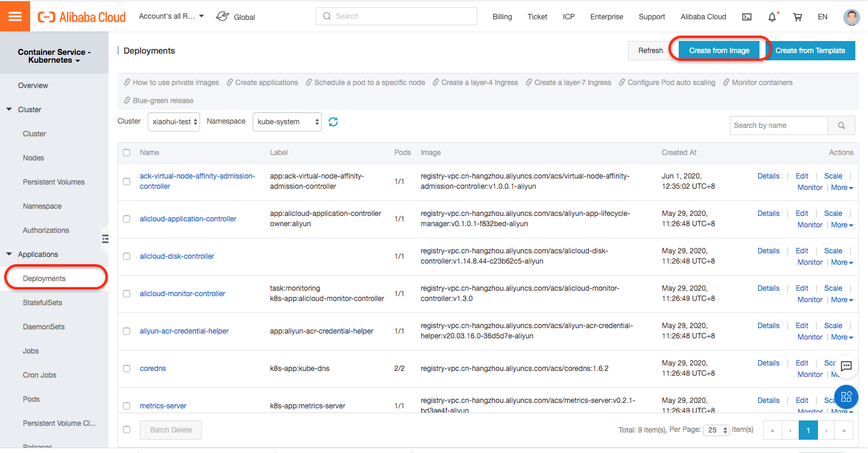Go to Pods in the sidebar
Viewport: 868px width, 453px height.
pyautogui.click(x=31, y=399)
